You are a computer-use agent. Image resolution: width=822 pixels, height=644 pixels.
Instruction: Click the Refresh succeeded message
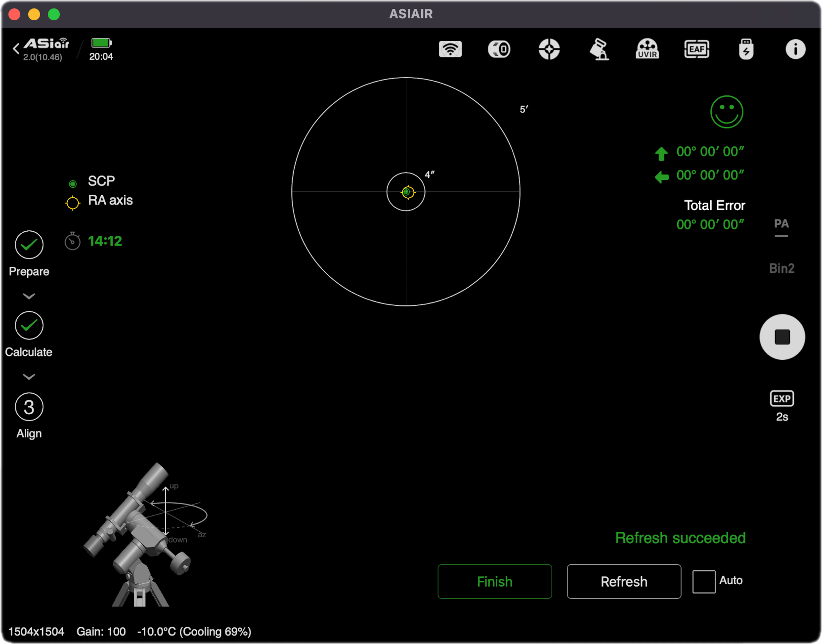click(x=680, y=538)
